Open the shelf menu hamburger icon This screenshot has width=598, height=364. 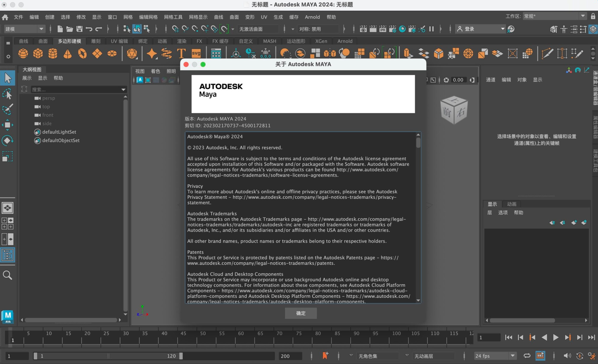pos(8,43)
